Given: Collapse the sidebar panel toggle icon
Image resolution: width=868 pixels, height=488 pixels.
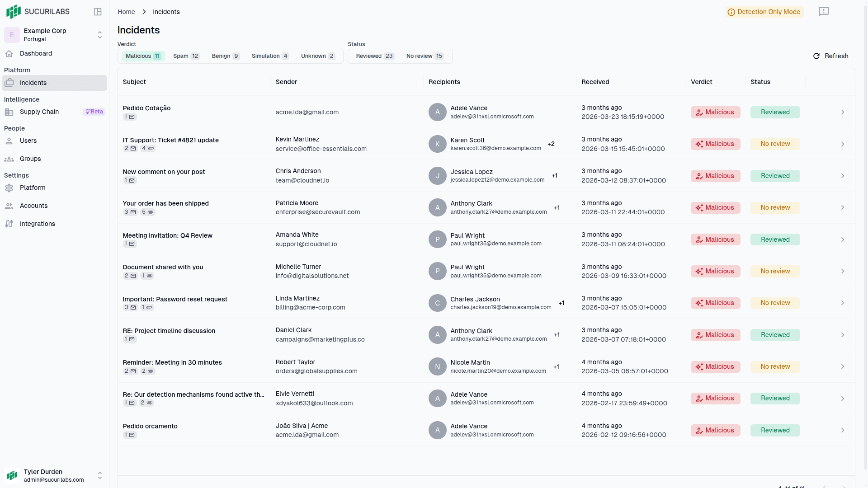Looking at the screenshot, I should [98, 12].
